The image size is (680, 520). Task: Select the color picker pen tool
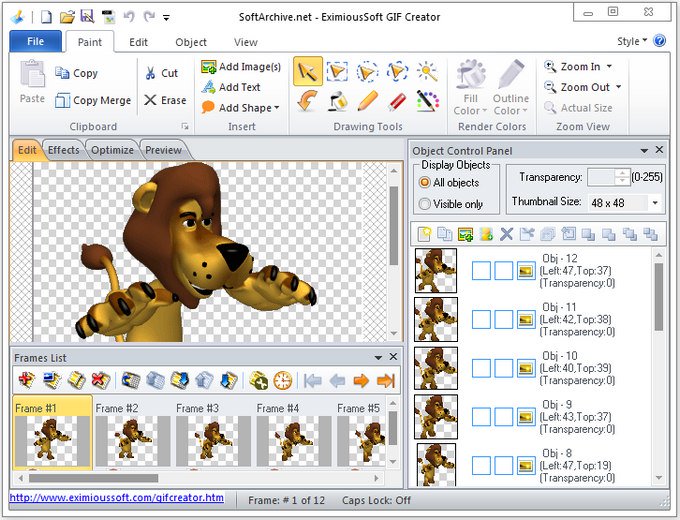click(x=427, y=102)
